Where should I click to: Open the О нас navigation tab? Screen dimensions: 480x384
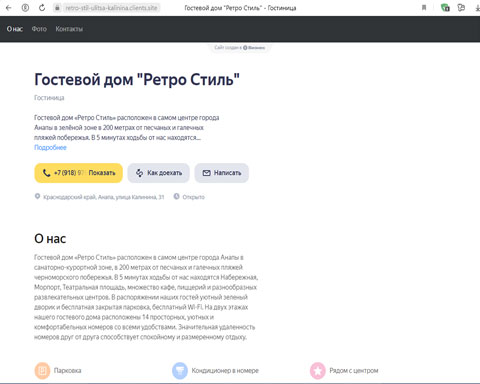coord(15,29)
